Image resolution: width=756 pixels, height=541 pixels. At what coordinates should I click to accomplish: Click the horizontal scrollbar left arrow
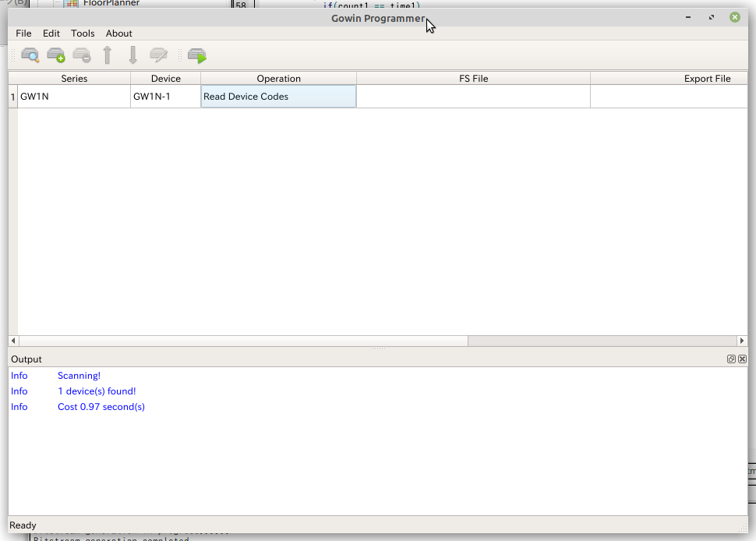pos(13,341)
